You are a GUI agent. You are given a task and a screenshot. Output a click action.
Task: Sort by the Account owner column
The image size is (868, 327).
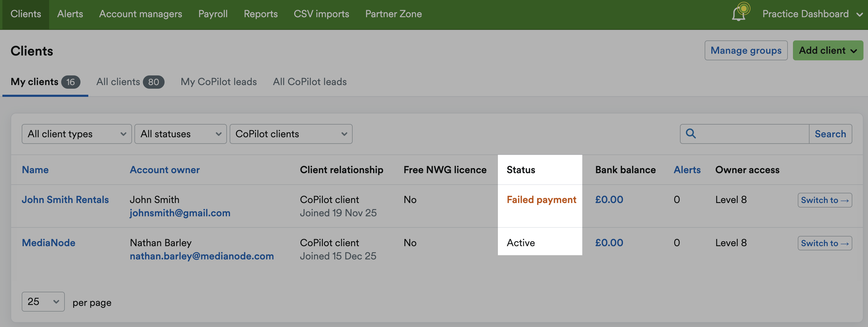165,170
